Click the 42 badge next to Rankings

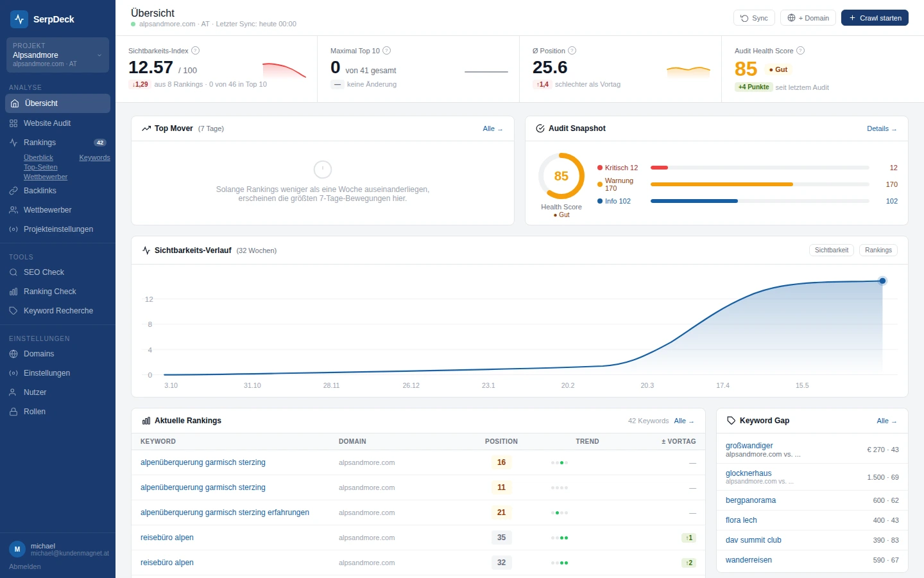[x=100, y=143]
